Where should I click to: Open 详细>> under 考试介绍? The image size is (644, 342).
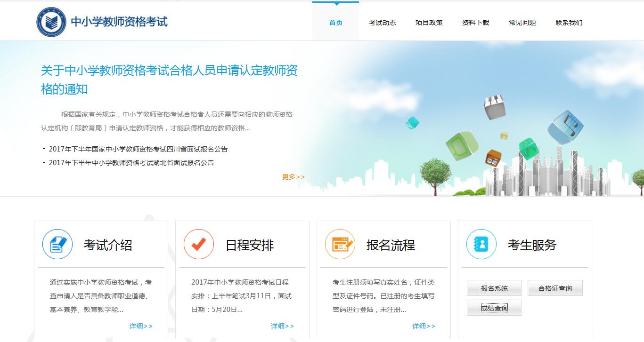coord(140,326)
